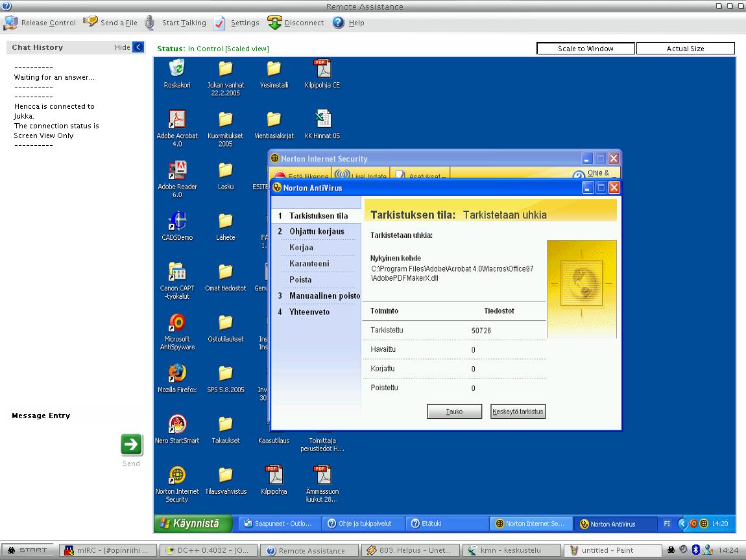The image size is (746, 560).
Task: Open Help in the Remote Assistance toolbar
Action: tap(348, 22)
